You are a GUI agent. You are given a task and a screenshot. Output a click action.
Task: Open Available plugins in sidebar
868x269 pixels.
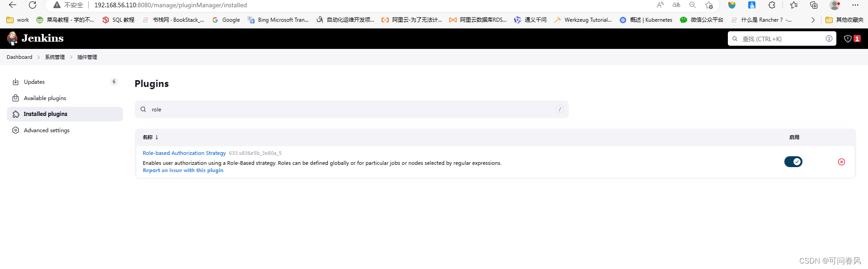pos(65,98)
